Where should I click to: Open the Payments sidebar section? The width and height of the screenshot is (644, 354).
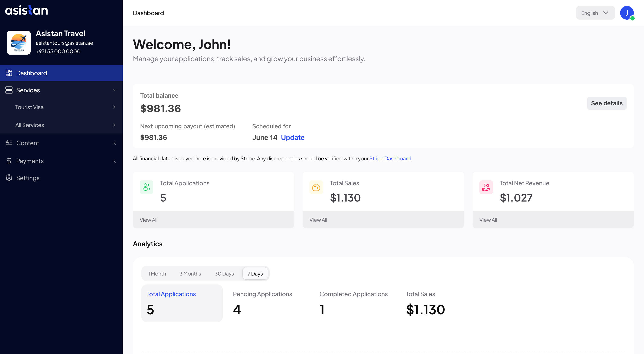(61, 161)
